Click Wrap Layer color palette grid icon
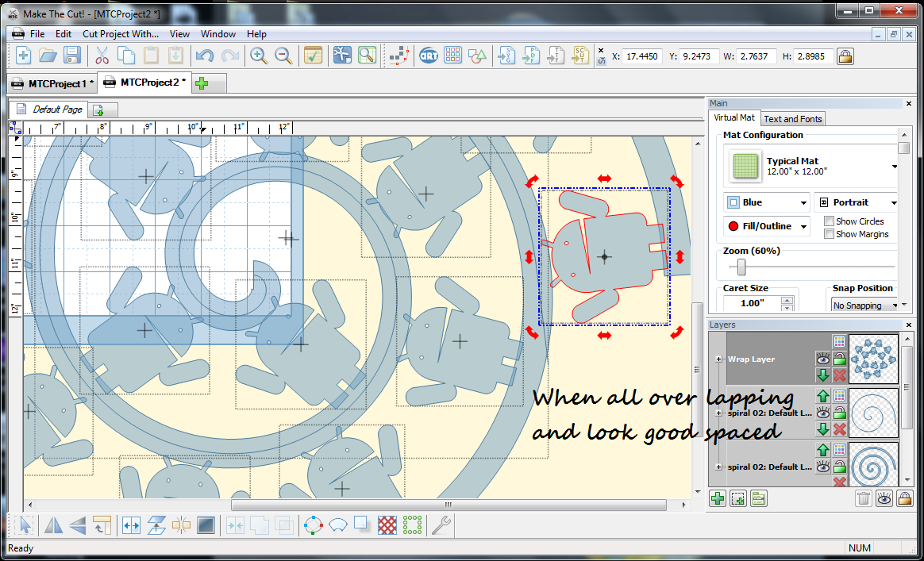924x561 pixels. 840,341
